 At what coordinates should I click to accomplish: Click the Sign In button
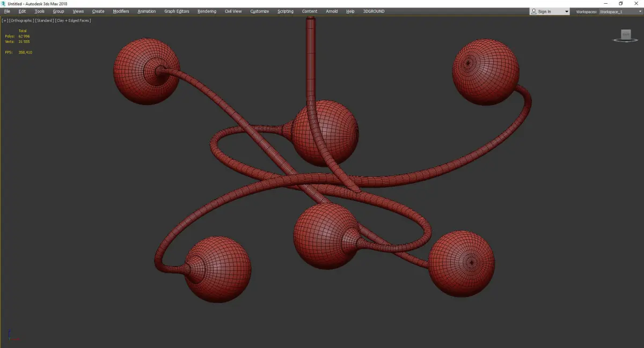545,11
